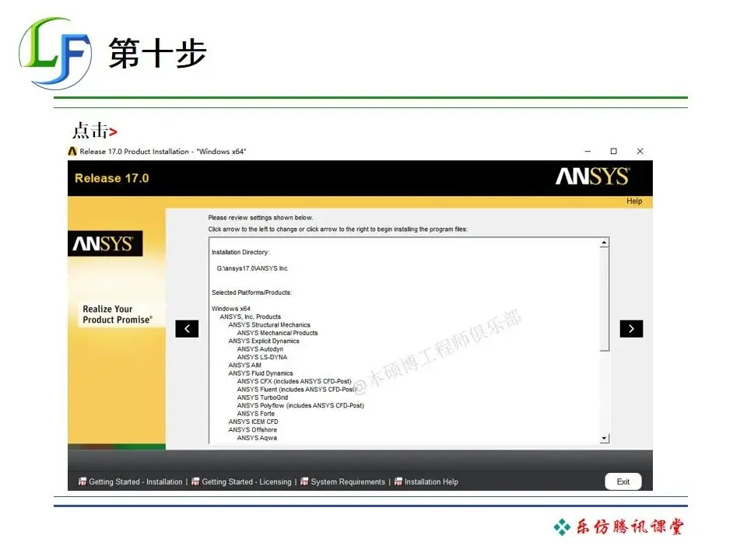Maximize the Product Installation window
747x560 pixels.
point(614,151)
